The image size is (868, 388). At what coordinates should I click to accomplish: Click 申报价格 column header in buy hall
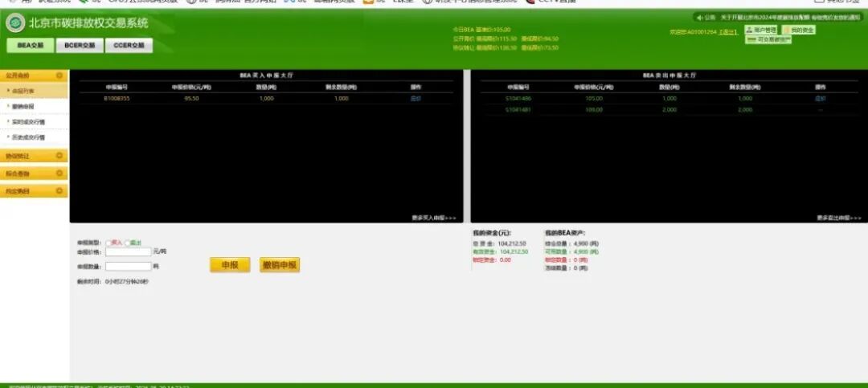point(191,87)
